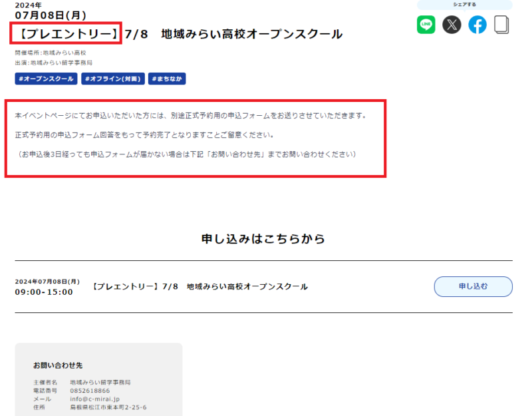Viewport: 532px width, 416px height.
Task: Click the お問い合わせ先 contact heading
Action: point(58,365)
